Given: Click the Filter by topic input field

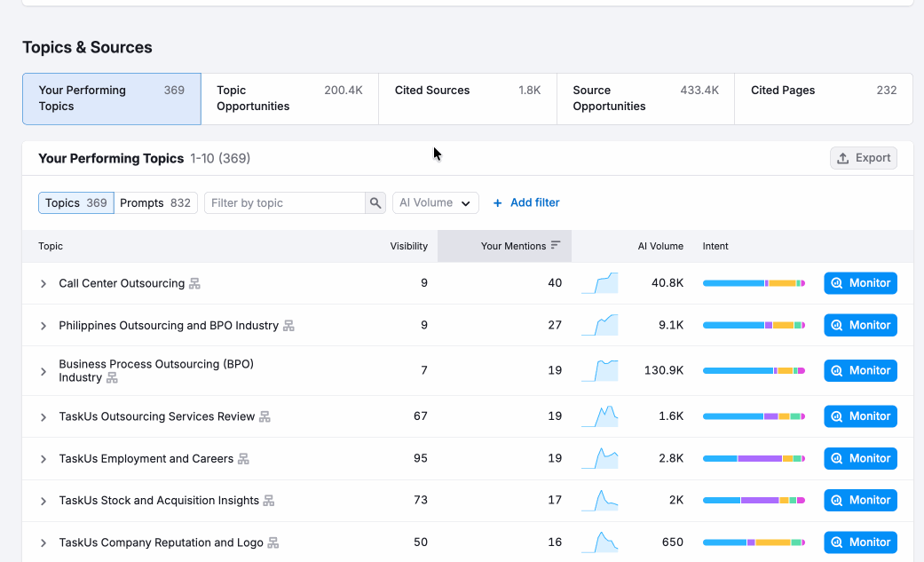Looking at the screenshot, I should point(285,202).
